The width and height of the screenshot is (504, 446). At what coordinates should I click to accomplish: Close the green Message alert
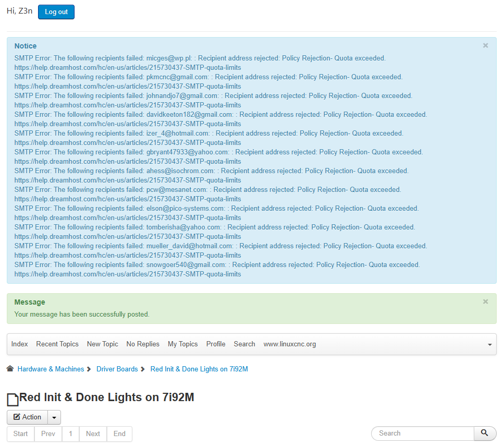(x=485, y=302)
